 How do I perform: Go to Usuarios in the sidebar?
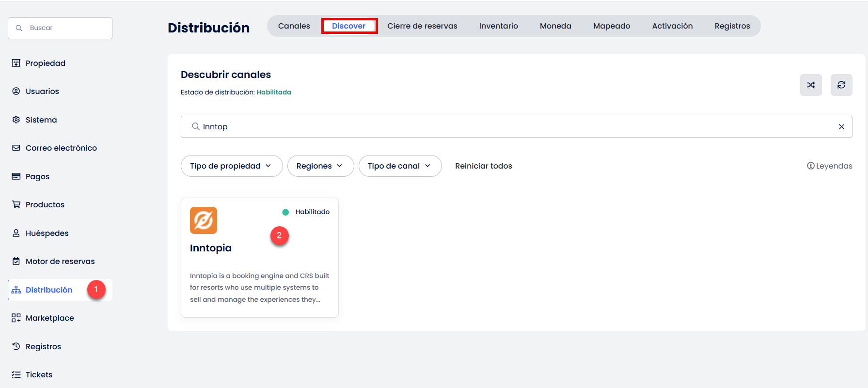(x=42, y=92)
